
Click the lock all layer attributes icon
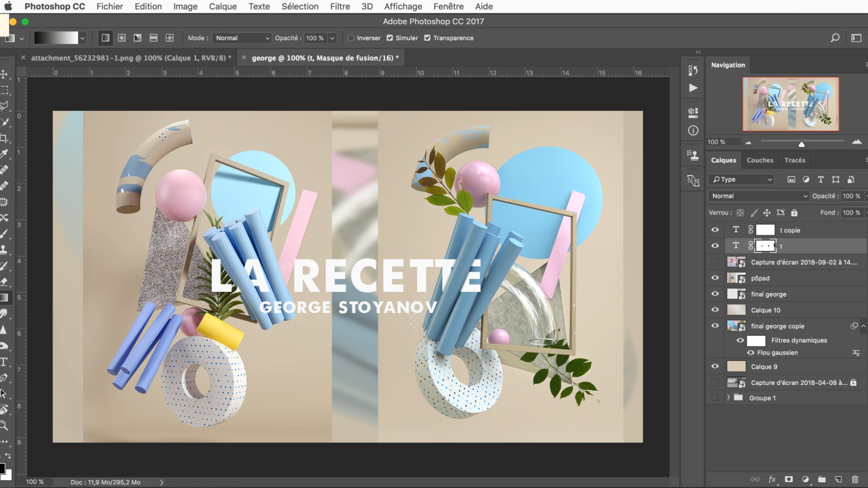[x=794, y=212]
